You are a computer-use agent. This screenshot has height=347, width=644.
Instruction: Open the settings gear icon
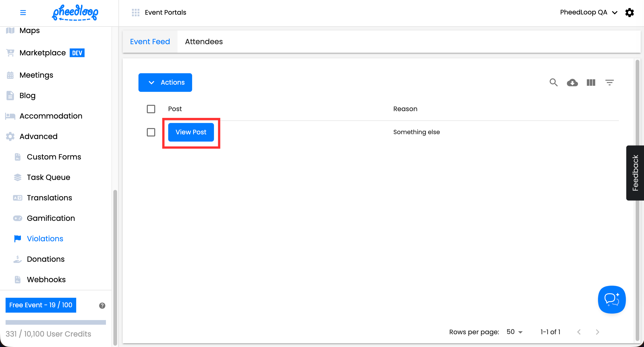(629, 13)
